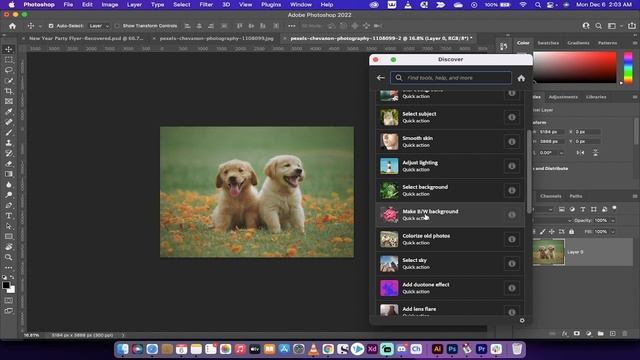Image resolution: width=640 pixels, height=360 pixels.
Task: Click the Home icon in options bar
Action: [13, 26]
